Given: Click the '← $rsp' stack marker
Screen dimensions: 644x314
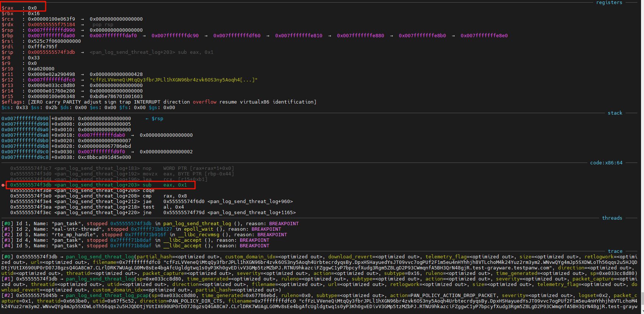Looking at the screenshot, I should [x=155, y=118].
